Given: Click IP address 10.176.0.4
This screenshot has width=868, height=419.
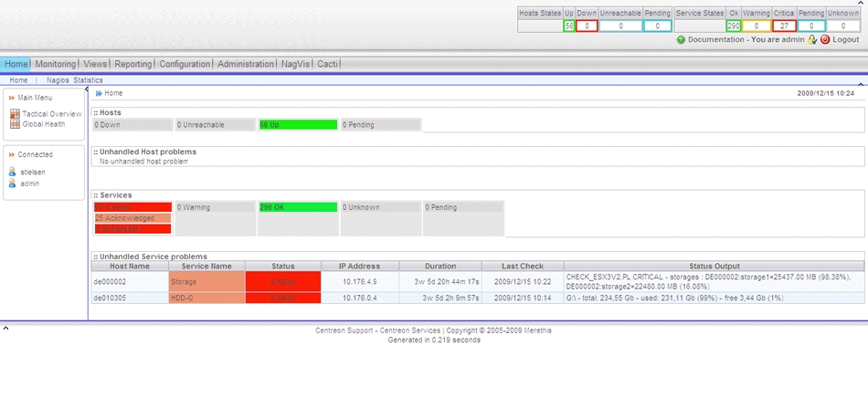Looking at the screenshot, I should (360, 299).
